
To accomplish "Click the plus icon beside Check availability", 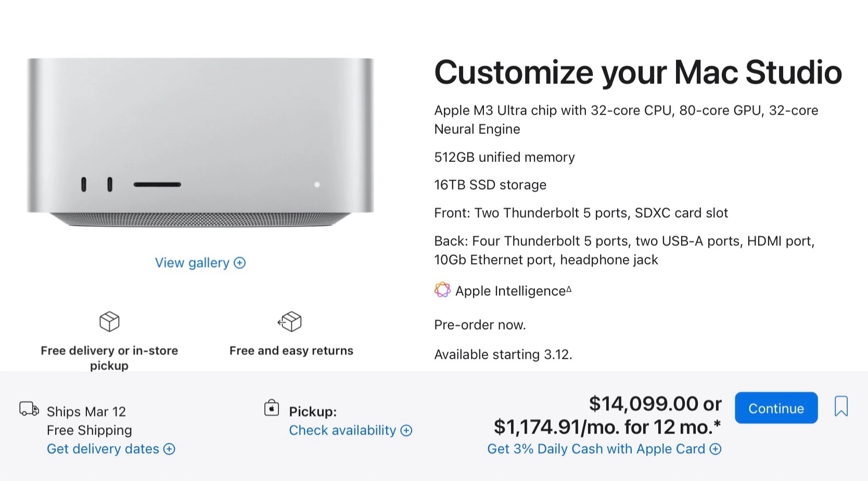I will (x=406, y=431).
